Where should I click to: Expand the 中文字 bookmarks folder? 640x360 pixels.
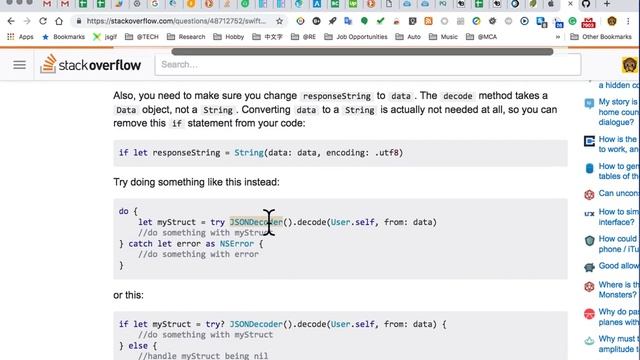click(x=267, y=37)
